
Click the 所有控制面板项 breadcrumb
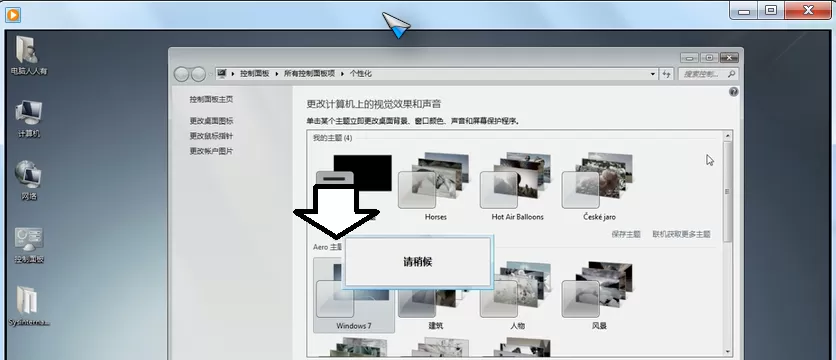click(309, 74)
